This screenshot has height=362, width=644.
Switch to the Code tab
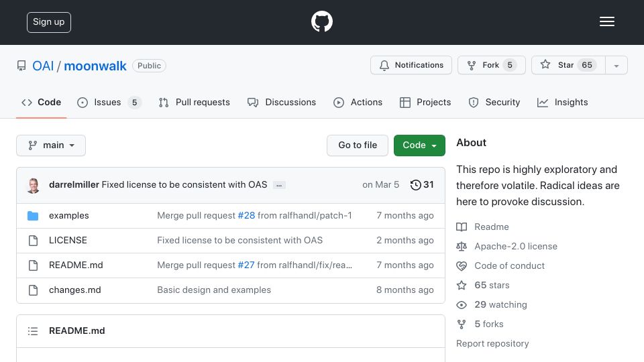(x=41, y=102)
